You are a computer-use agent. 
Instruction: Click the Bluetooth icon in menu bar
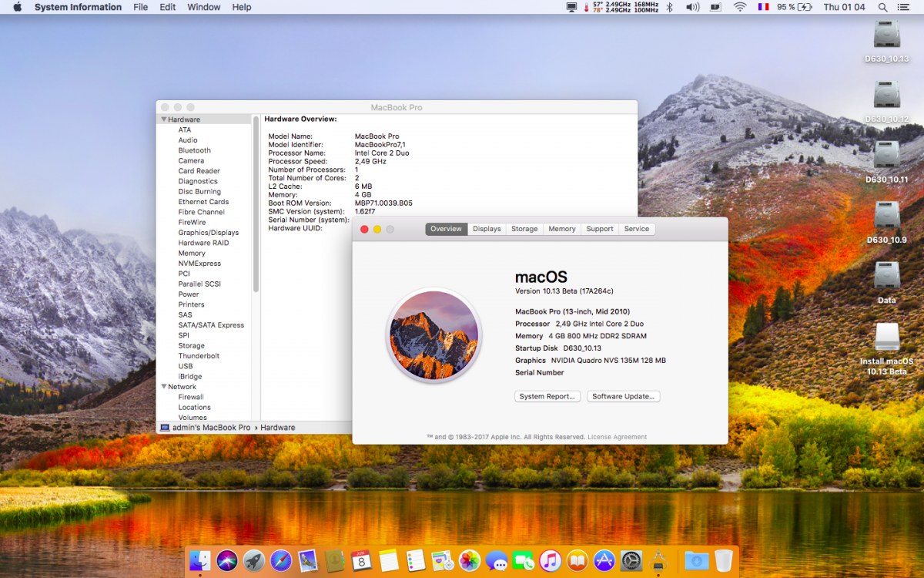(669, 7)
